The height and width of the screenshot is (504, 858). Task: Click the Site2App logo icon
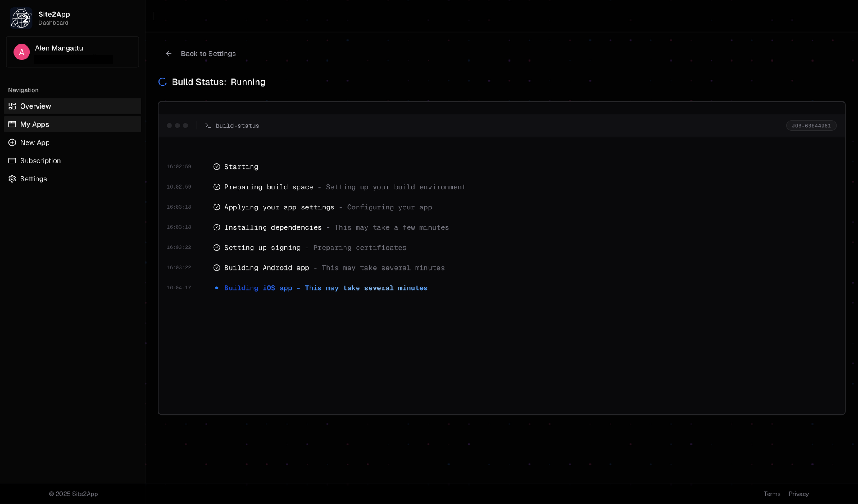(x=21, y=17)
